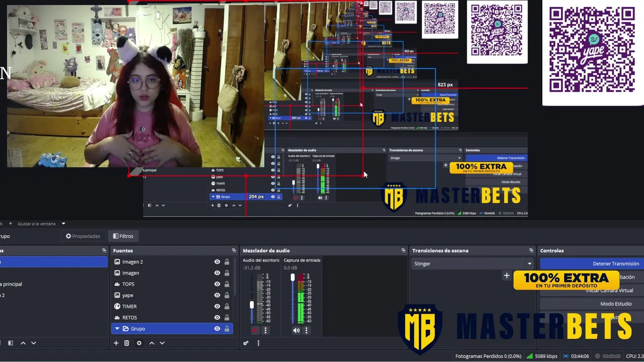Open the scene filters icon in the scenes toolbar
644x362 pixels.
[x=11, y=343]
